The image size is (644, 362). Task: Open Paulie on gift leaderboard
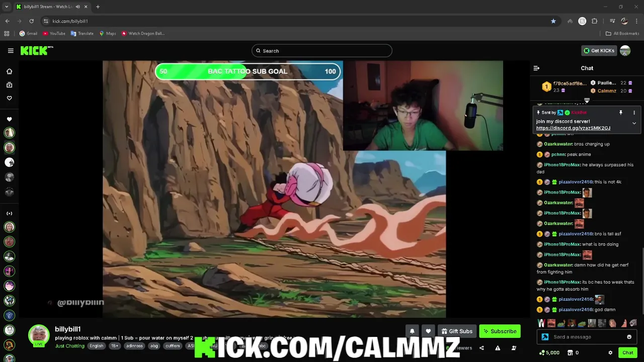tap(606, 83)
